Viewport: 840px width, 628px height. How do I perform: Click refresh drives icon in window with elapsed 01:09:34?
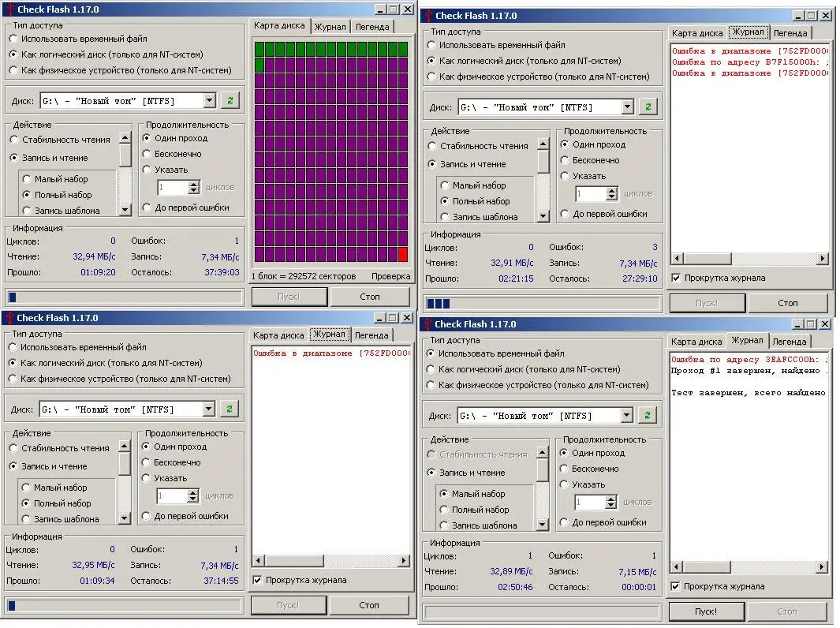point(230,409)
